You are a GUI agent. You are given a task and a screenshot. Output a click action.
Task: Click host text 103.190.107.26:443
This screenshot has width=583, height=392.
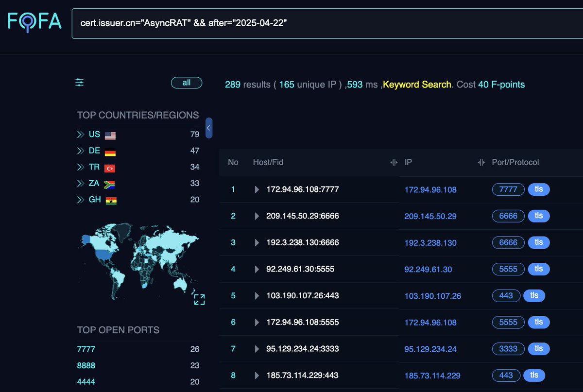pyautogui.click(x=302, y=295)
